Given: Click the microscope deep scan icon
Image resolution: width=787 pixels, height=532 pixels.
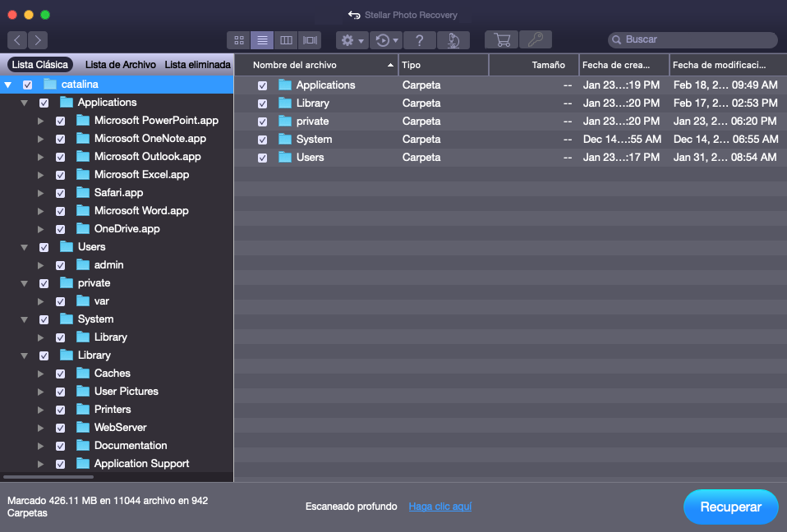Looking at the screenshot, I should (453, 40).
